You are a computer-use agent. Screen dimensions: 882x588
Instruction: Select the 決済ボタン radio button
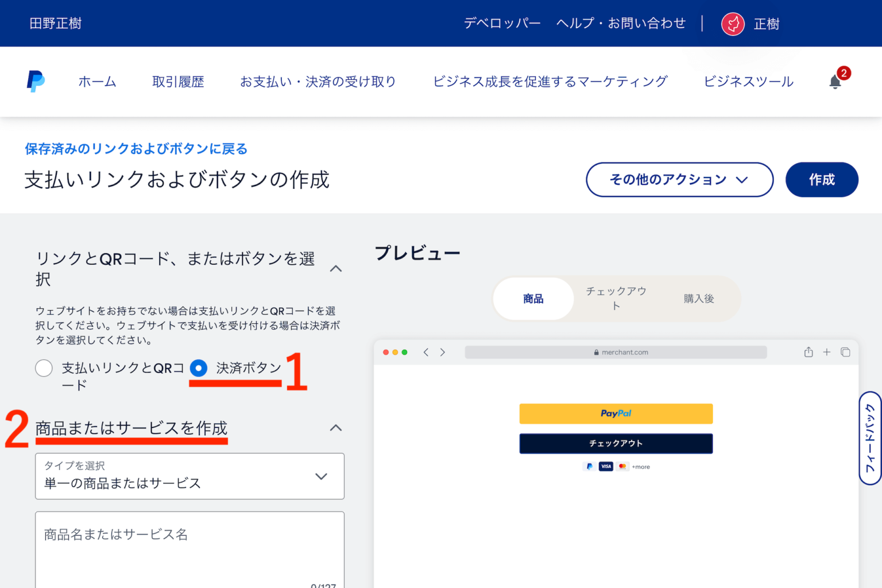click(x=198, y=368)
